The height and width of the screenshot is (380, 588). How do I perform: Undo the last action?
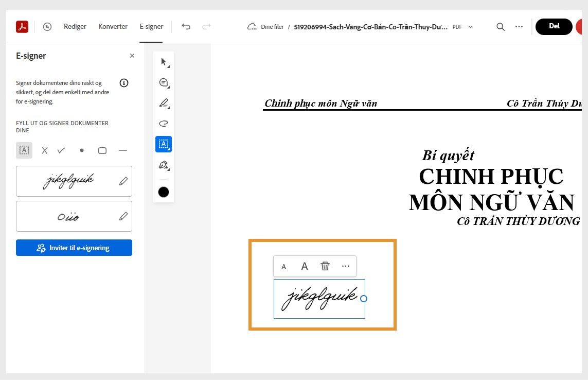point(186,27)
